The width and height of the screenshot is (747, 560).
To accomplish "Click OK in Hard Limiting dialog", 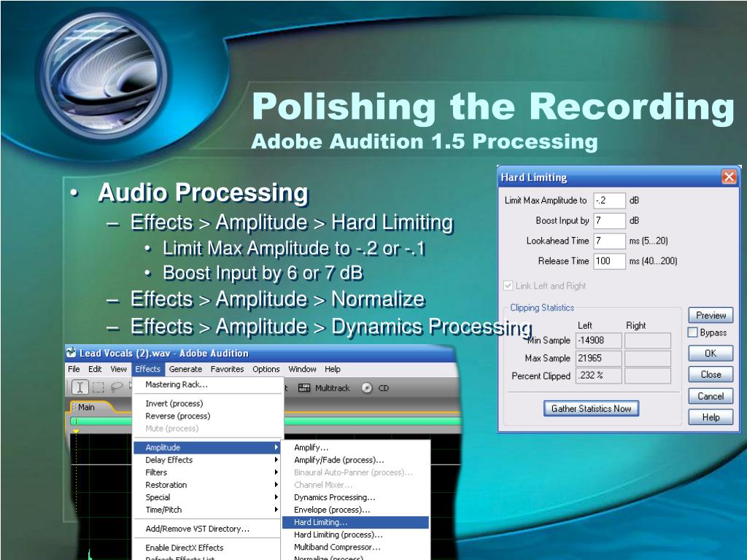I will 711,354.
